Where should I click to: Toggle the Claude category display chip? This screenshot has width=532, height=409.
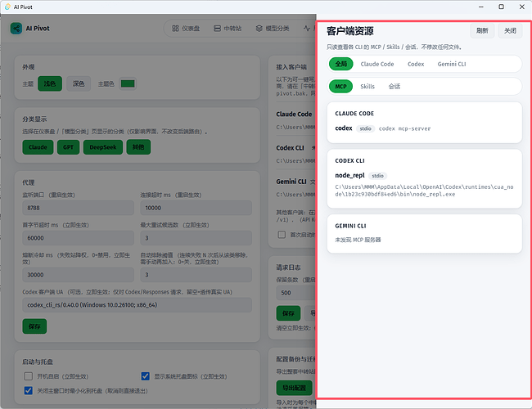click(x=38, y=147)
